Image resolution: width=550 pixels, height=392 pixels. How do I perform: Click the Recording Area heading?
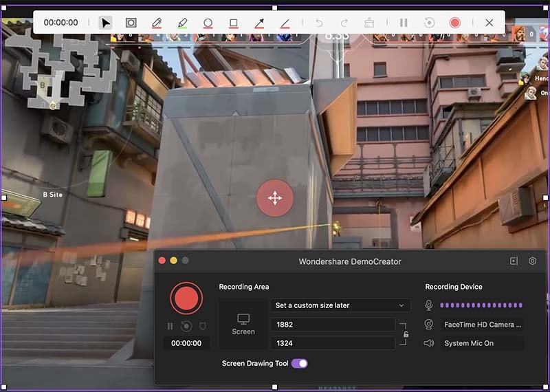[244, 287]
